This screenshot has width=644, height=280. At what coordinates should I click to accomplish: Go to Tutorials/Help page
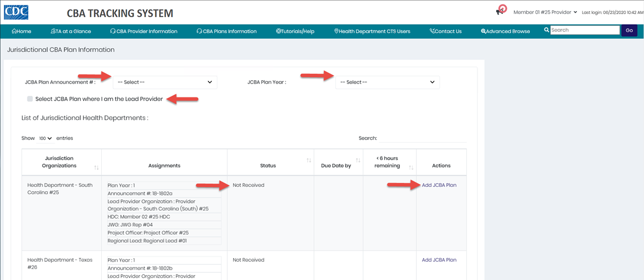click(x=295, y=31)
